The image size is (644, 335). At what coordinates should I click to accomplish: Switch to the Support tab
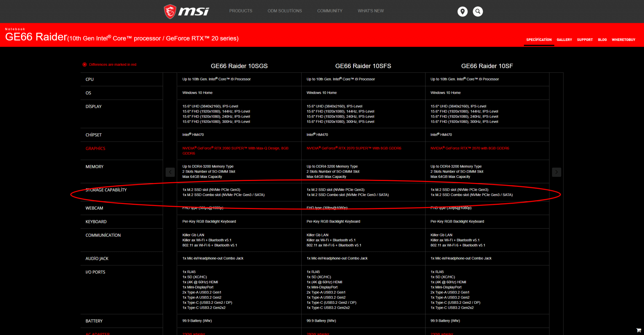click(x=585, y=40)
